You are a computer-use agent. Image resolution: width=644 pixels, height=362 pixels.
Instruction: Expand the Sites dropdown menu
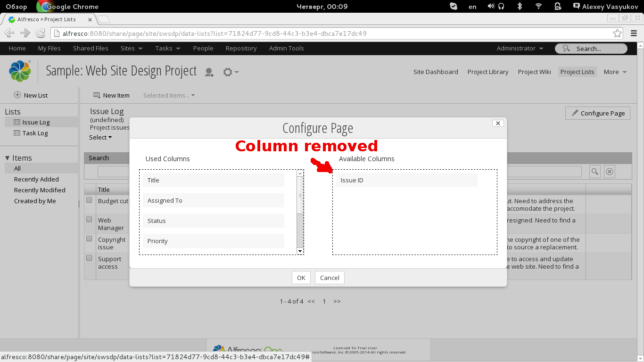coord(131,48)
